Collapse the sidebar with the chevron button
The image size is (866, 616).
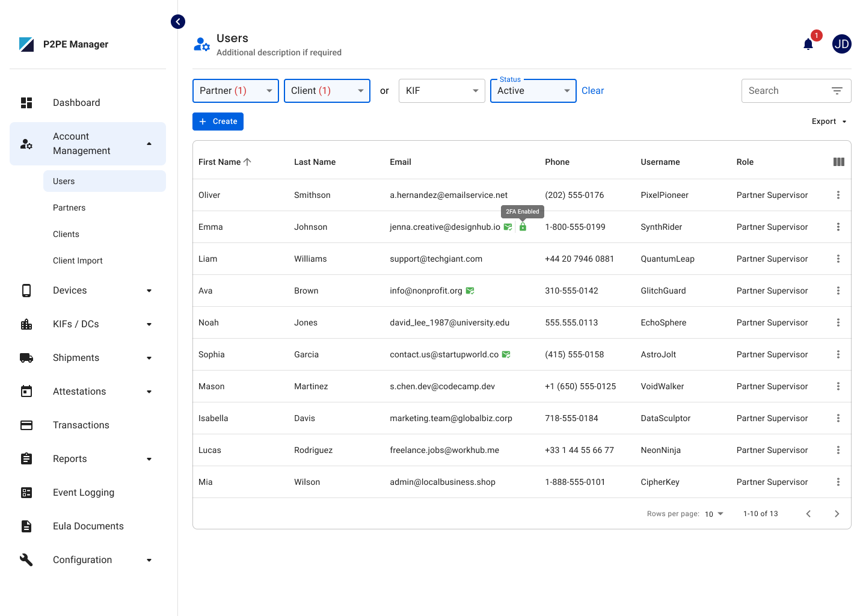(x=178, y=22)
